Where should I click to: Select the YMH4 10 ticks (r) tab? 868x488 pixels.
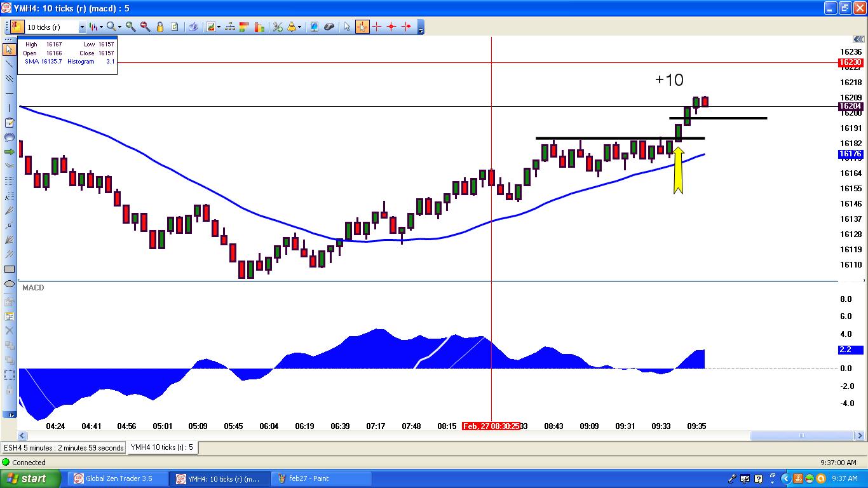[162, 447]
